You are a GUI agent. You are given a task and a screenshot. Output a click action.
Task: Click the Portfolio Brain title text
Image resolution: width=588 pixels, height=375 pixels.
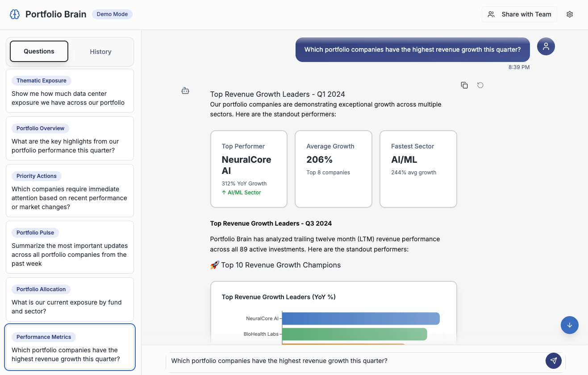click(56, 14)
